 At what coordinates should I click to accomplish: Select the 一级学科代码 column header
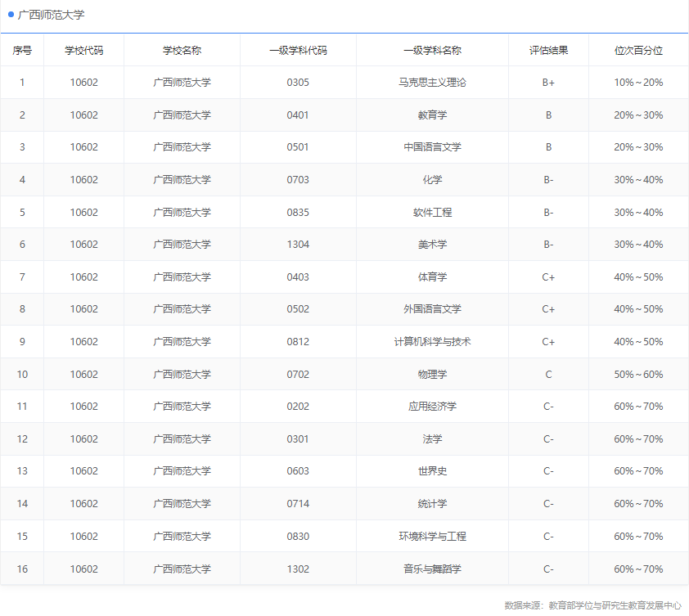298,51
